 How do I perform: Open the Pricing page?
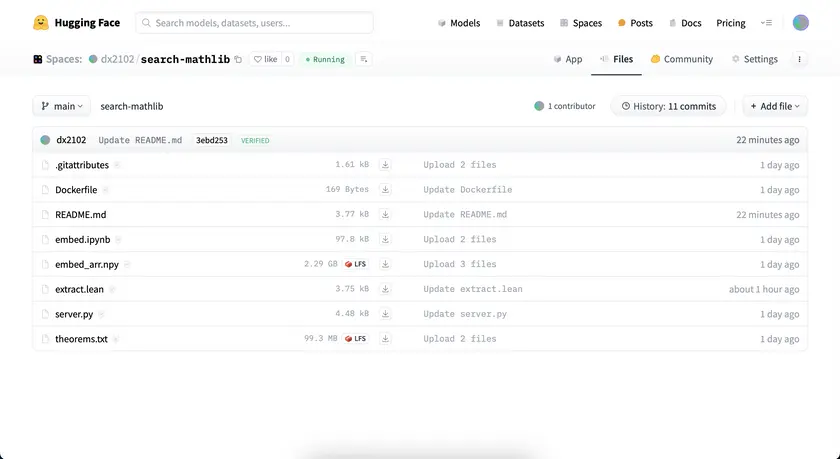point(731,23)
